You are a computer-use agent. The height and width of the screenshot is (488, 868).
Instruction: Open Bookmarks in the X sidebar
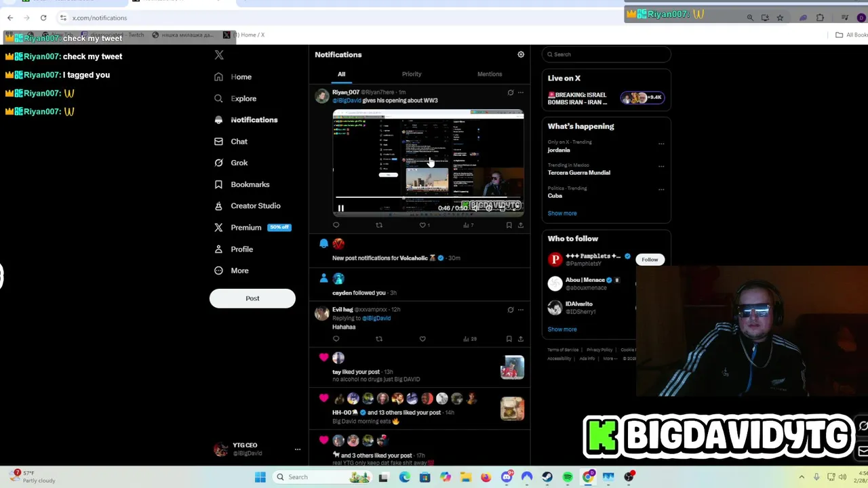[241, 184]
